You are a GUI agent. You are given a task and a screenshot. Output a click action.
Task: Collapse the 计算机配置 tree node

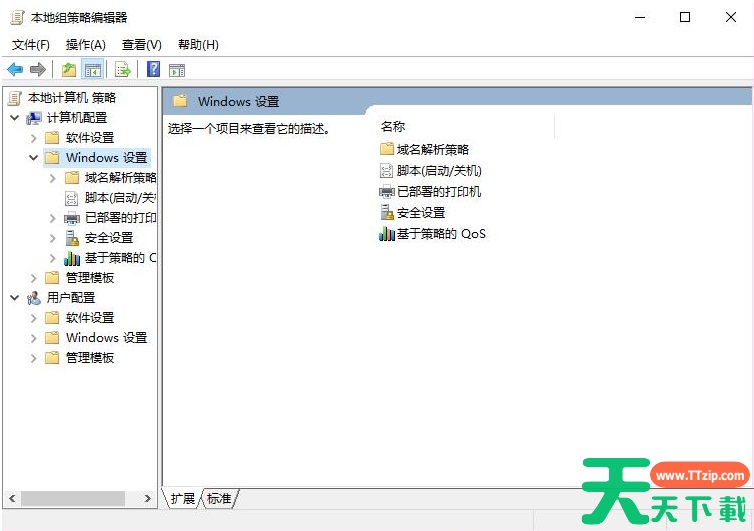(x=14, y=117)
